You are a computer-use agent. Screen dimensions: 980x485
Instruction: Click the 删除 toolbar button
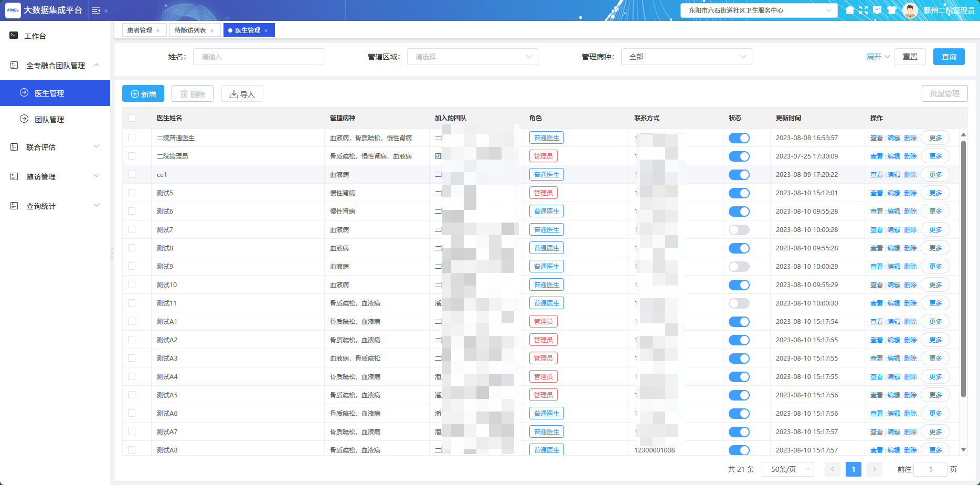(193, 93)
